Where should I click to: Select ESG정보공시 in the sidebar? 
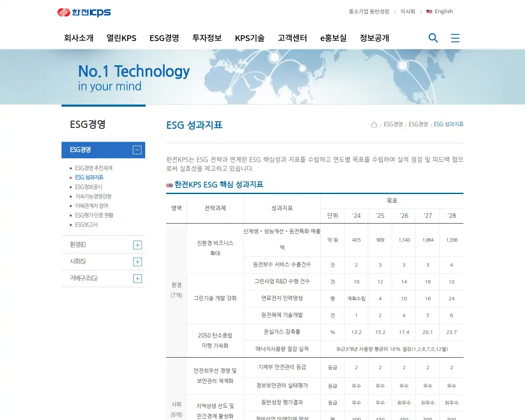pos(89,187)
